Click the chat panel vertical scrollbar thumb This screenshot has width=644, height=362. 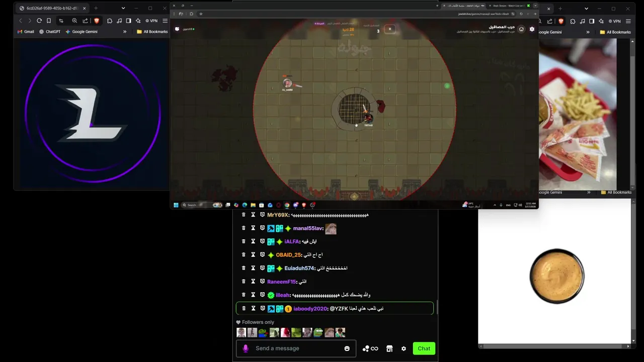pos(437,306)
